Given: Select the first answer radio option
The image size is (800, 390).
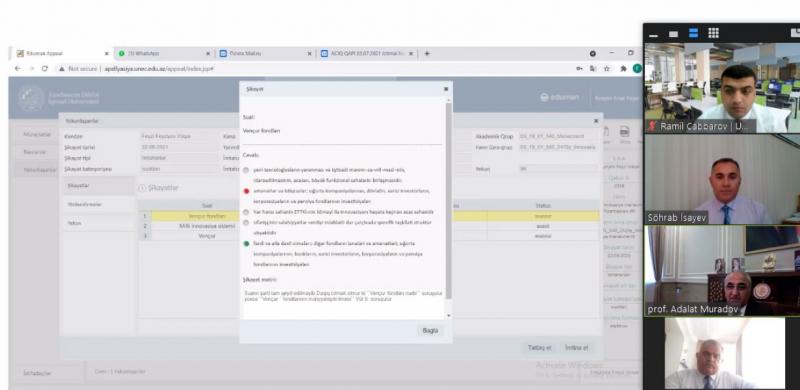Looking at the screenshot, I should coord(246,169).
